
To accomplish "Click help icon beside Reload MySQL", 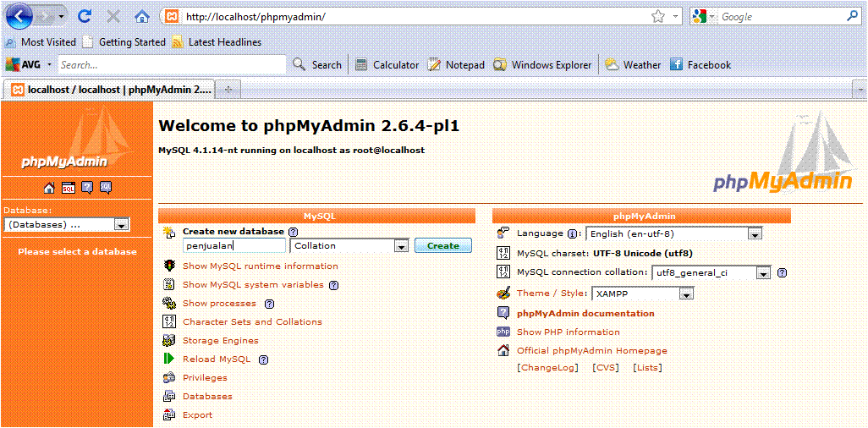I will (x=263, y=359).
